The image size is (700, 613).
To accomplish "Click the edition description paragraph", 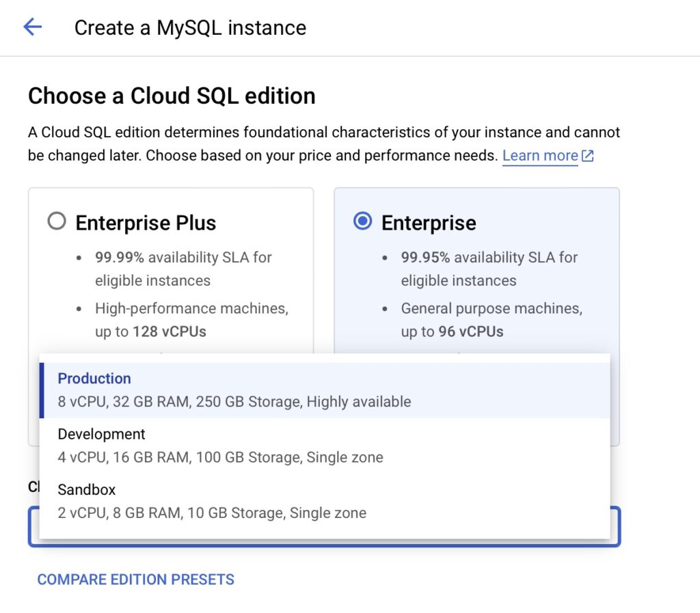I will click(324, 144).
